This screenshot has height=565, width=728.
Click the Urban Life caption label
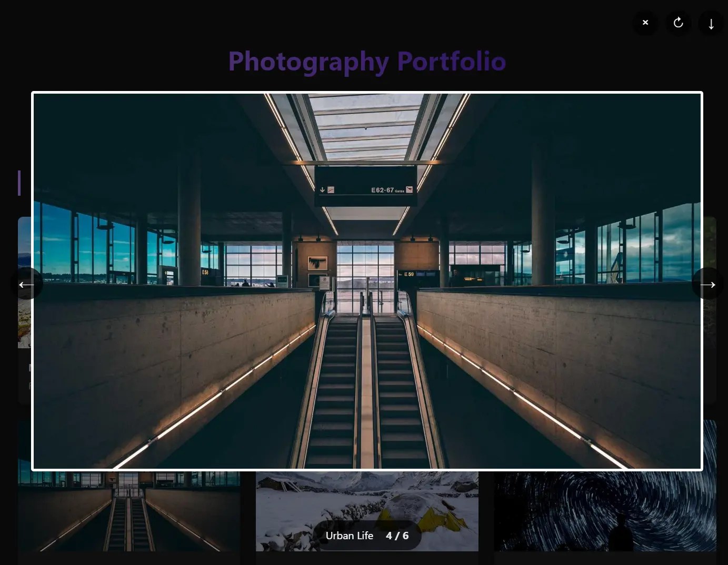click(349, 536)
